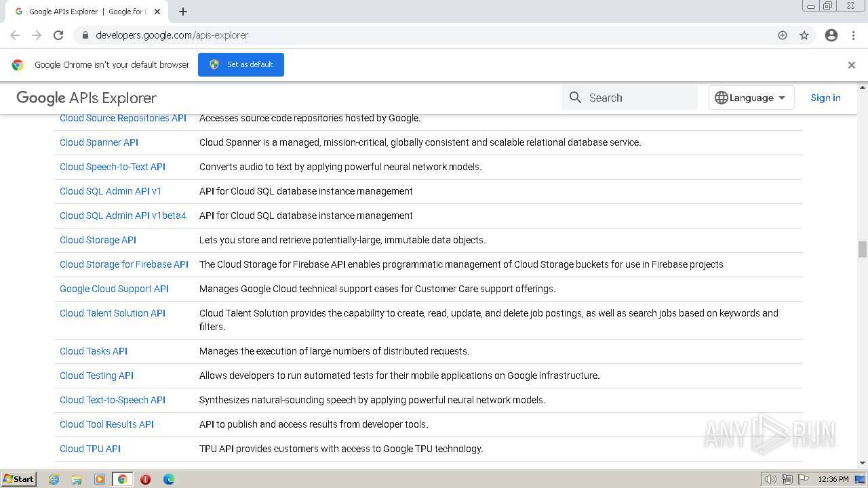Screen dimensions: 868x488
Task: Click the globe icon in Language selector
Action: pos(722,98)
